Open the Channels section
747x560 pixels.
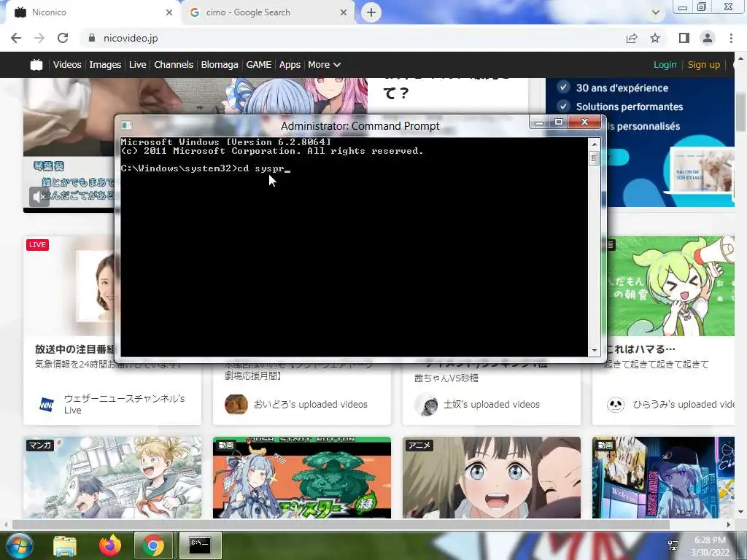point(174,65)
